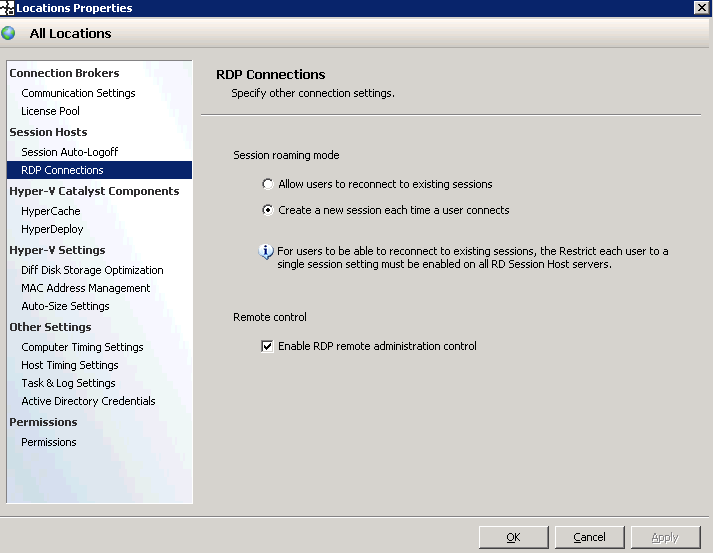Click the blue information icon
The height and width of the screenshot is (553, 713).
coord(266,251)
